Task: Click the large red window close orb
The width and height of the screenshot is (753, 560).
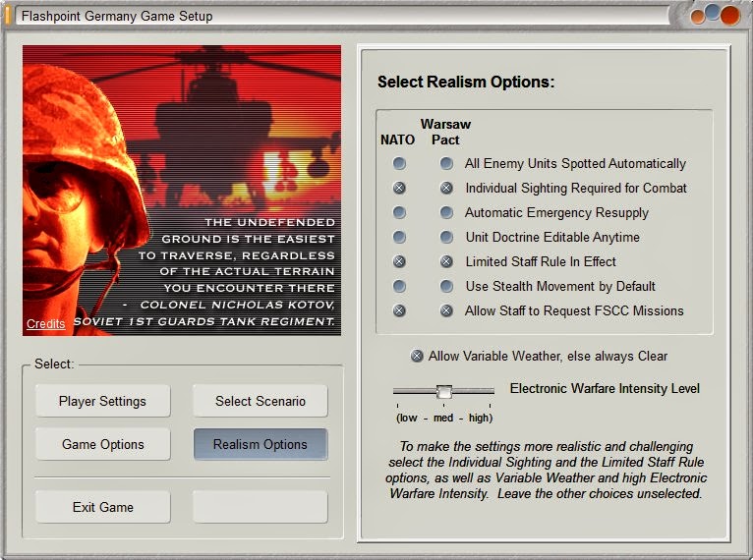Action: coord(730,16)
